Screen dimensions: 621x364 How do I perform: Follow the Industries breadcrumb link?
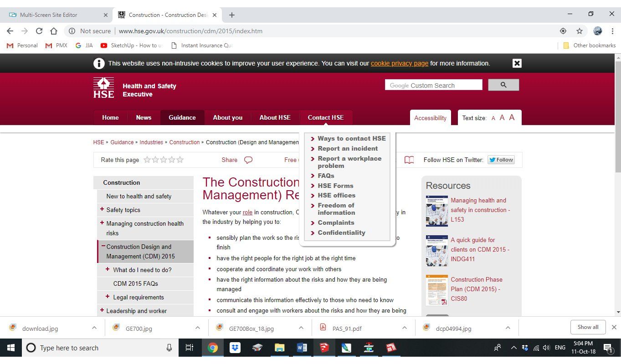click(151, 142)
